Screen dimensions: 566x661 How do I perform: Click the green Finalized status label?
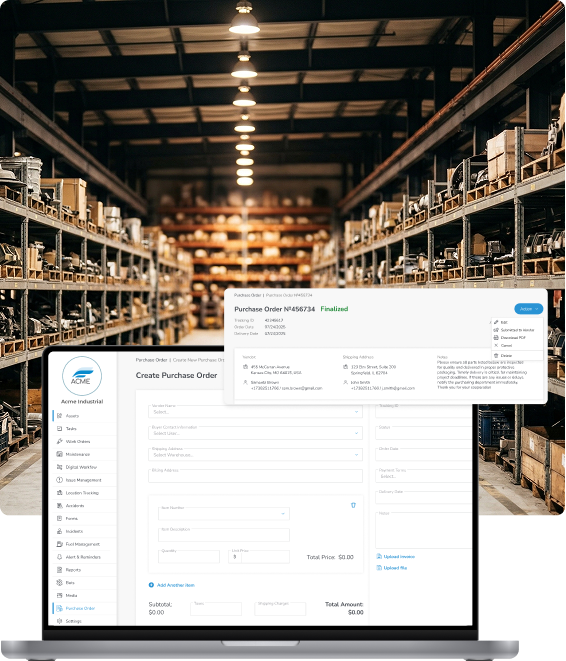(334, 309)
